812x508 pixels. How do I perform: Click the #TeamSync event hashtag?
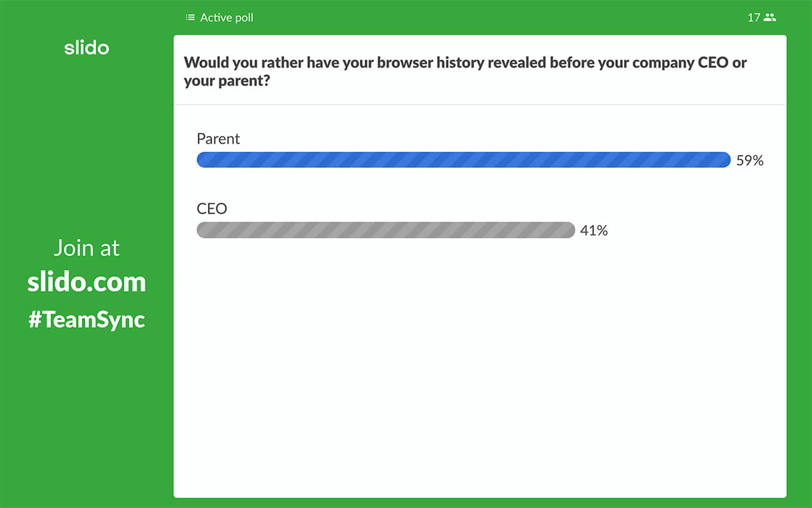(x=87, y=320)
